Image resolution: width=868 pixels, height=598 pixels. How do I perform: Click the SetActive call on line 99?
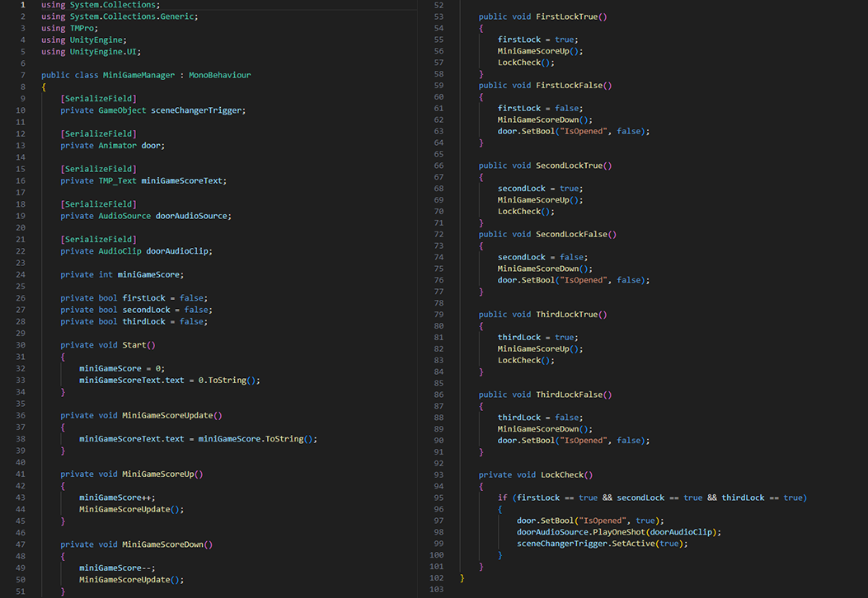634,544
